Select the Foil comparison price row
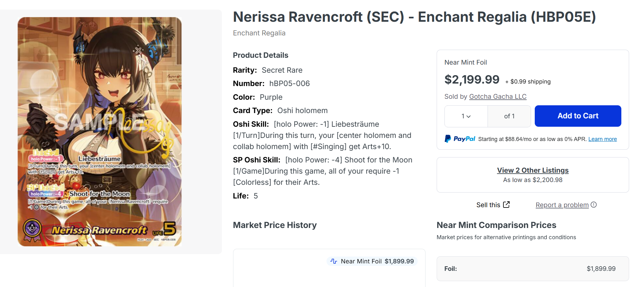Image resolution: width=644 pixels, height=287 pixels. [532, 269]
